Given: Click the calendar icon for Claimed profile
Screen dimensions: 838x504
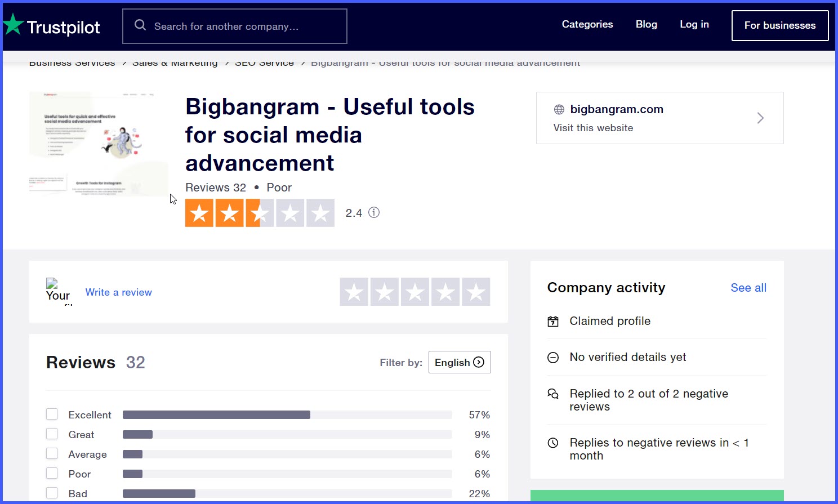Looking at the screenshot, I should [553, 322].
